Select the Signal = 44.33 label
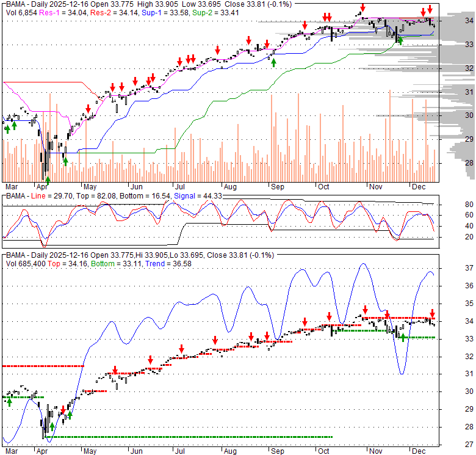 [198, 196]
